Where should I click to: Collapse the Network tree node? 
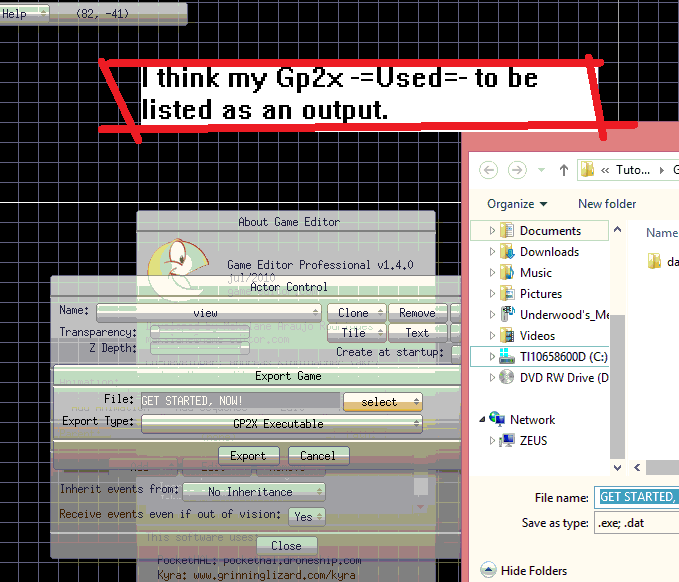(x=482, y=419)
